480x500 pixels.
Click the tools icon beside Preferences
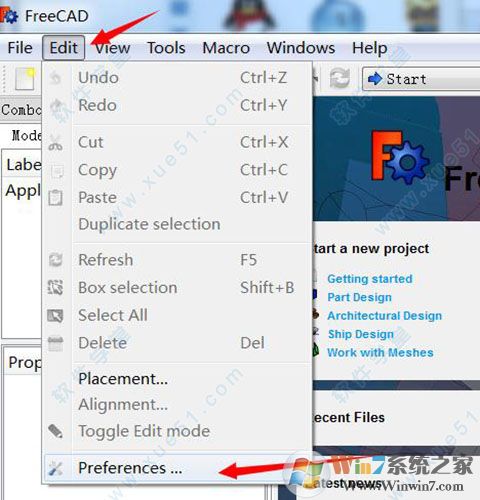[55, 468]
